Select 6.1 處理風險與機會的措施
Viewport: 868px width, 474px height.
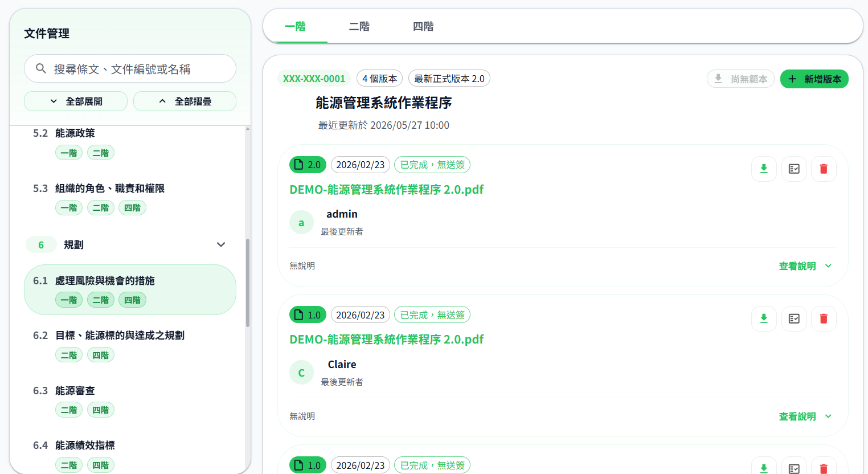coord(130,289)
